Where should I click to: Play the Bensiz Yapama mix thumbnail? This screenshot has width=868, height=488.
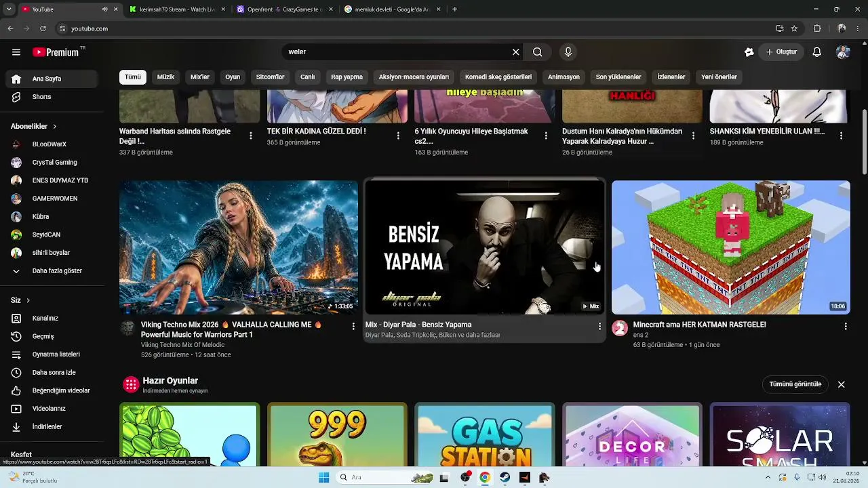(485, 247)
